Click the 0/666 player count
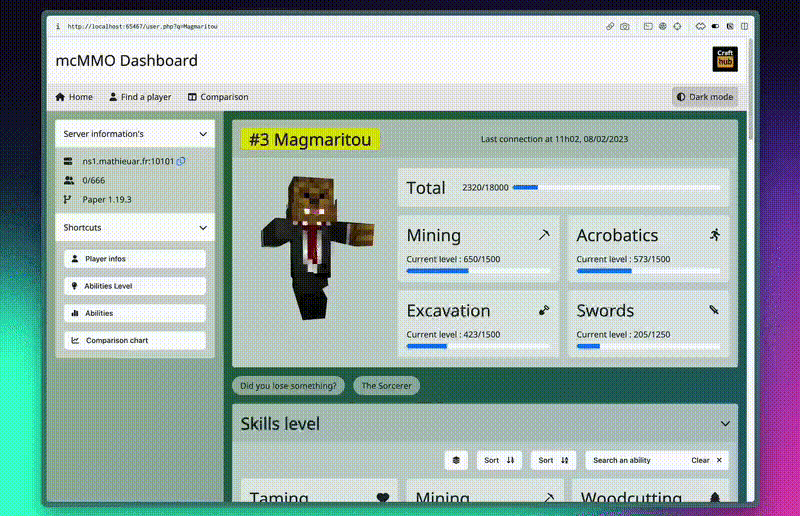 click(x=93, y=180)
